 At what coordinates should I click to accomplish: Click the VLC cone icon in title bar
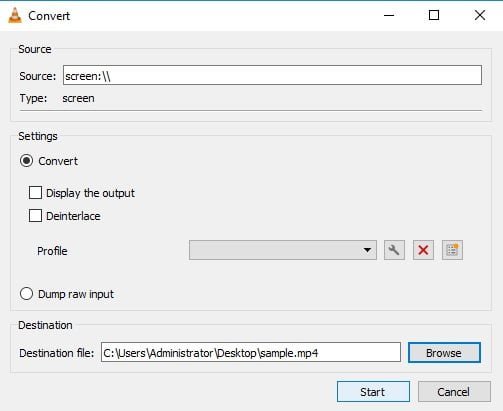[15, 15]
